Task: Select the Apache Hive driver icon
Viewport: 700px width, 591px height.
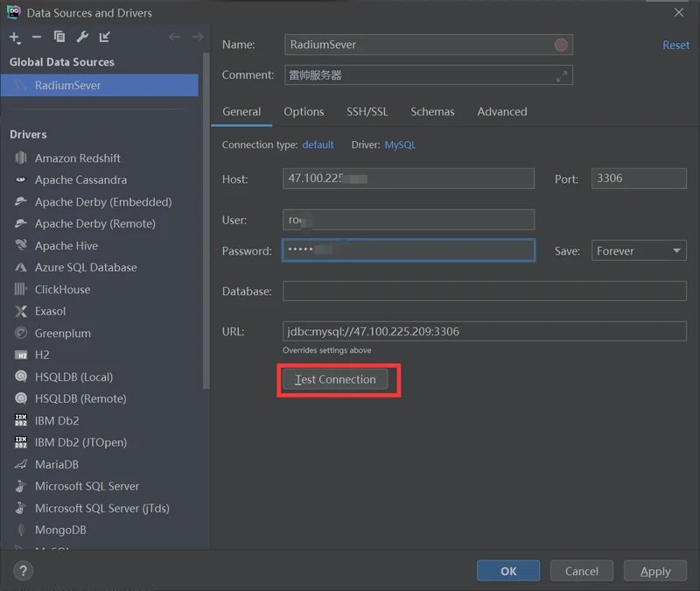Action: pos(20,245)
